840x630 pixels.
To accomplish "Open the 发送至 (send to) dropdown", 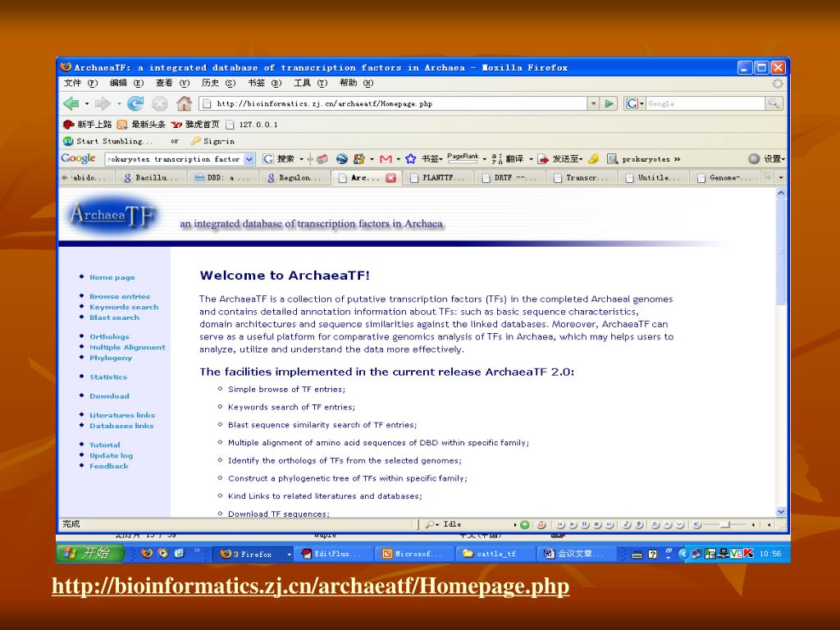I will coord(581,159).
